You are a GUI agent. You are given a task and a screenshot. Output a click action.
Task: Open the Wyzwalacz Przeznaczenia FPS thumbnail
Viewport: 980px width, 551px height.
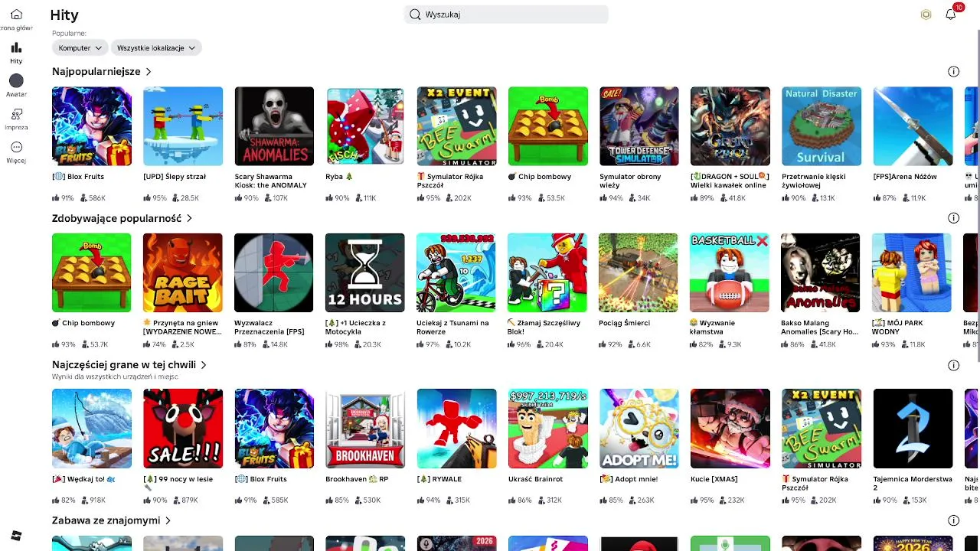274,272
